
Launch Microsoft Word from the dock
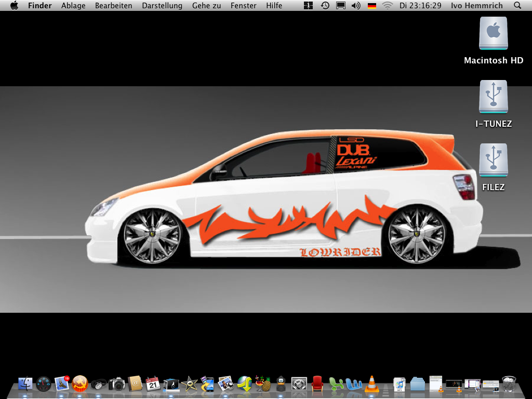[x=354, y=384]
